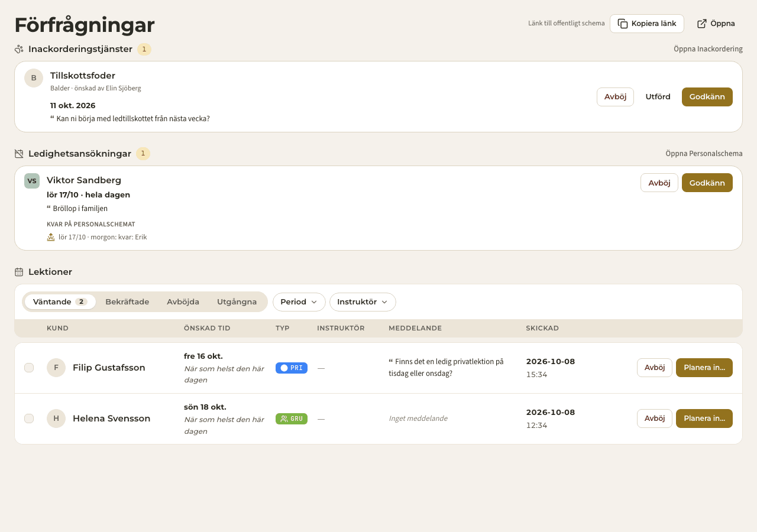Screen dimensions: 757x532
Task: Click the name Helena Svensson
Action: click(112, 419)
